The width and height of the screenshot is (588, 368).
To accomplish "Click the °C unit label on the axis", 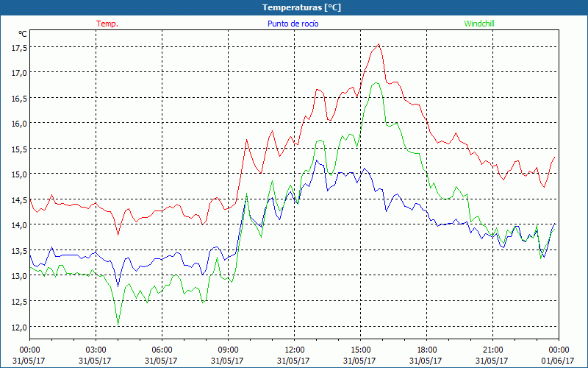I will (23, 34).
